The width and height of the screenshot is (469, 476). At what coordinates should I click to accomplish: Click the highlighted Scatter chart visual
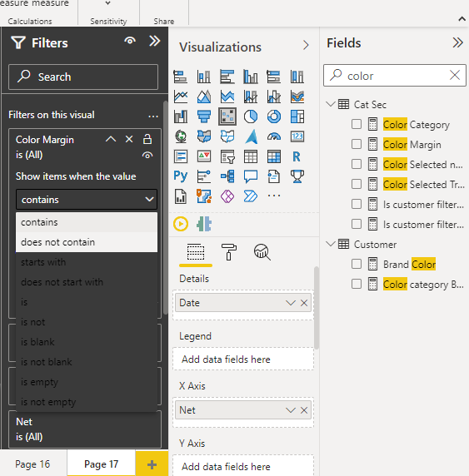227,117
